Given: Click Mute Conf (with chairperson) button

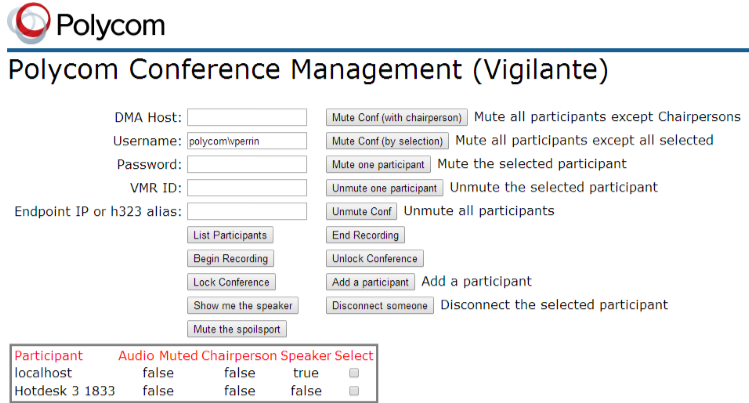Looking at the screenshot, I should tap(397, 117).
